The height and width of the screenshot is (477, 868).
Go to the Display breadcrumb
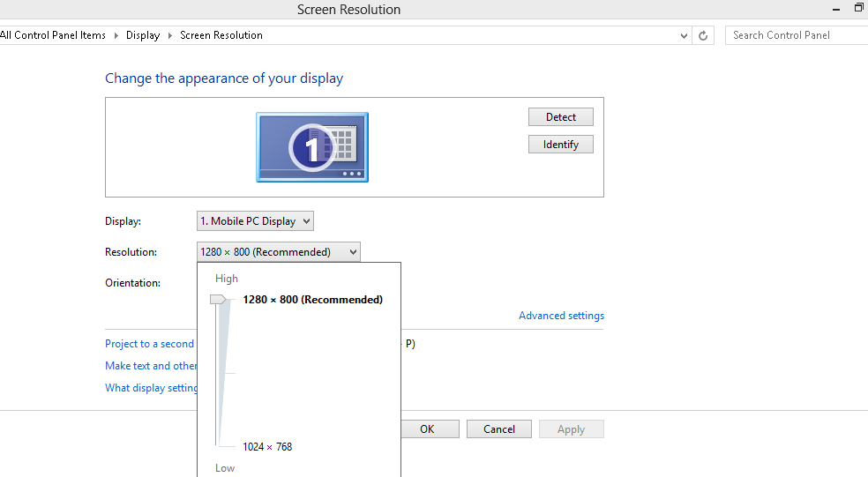tap(143, 35)
